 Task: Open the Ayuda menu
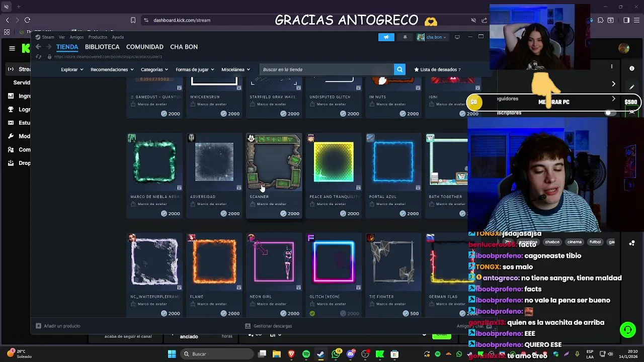[118, 37]
